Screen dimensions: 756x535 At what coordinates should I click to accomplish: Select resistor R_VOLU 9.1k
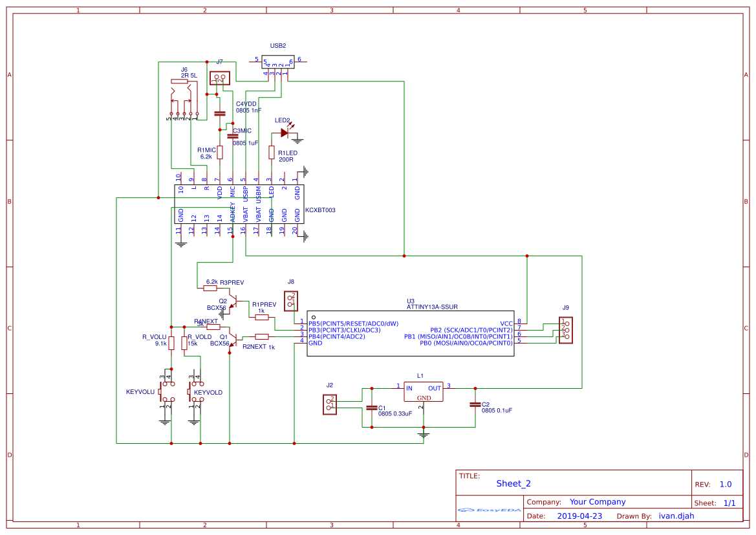(171, 342)
